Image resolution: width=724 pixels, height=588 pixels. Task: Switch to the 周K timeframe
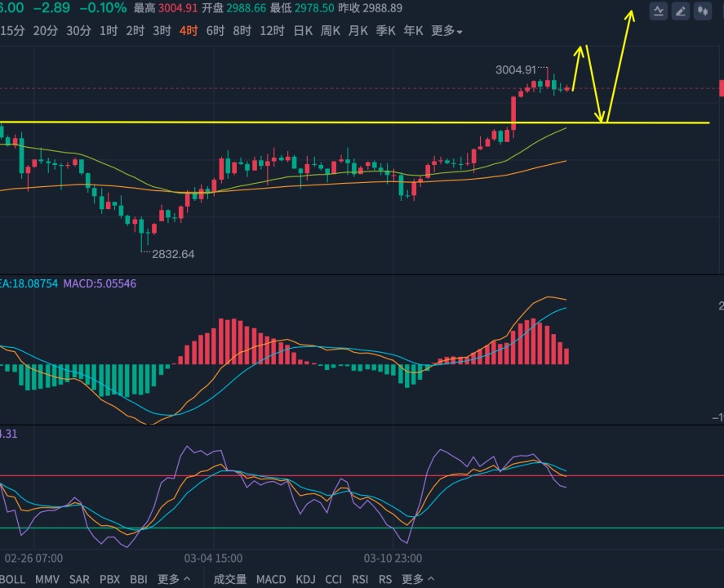click(x=330, y=31)
